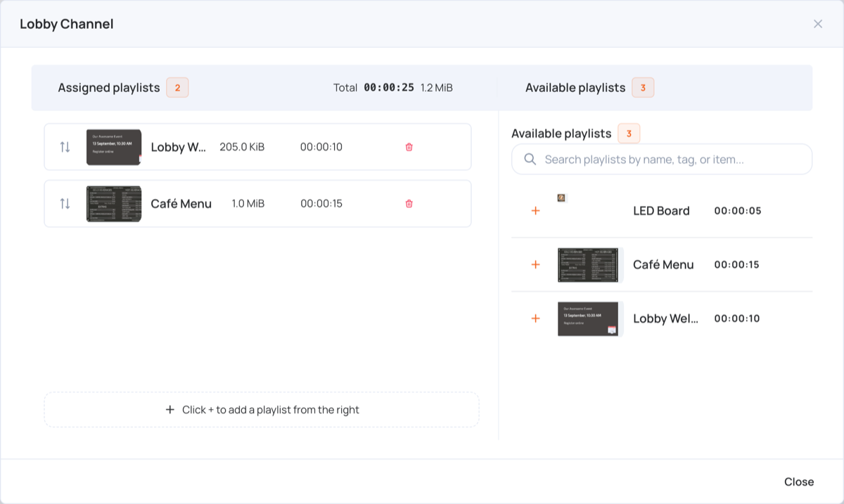Click Available playlists header count badge
The height and width of the screenshot is (504, 844).
643,88
